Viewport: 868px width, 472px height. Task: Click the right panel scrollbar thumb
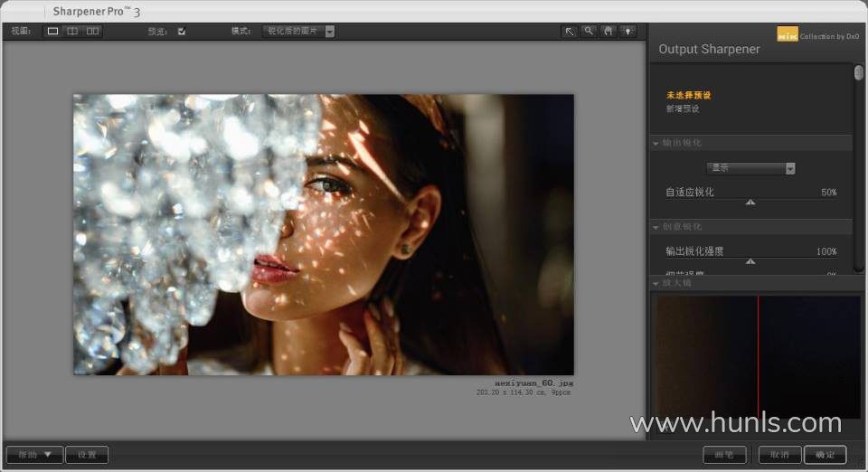click(x=859, y=73)
